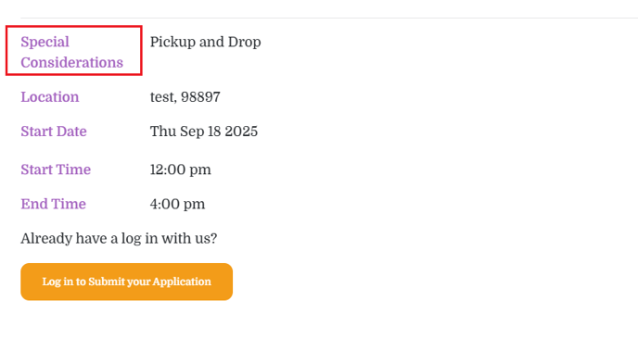Click the location name test
Screen dimensions: 638x364
tap(163, 97)
